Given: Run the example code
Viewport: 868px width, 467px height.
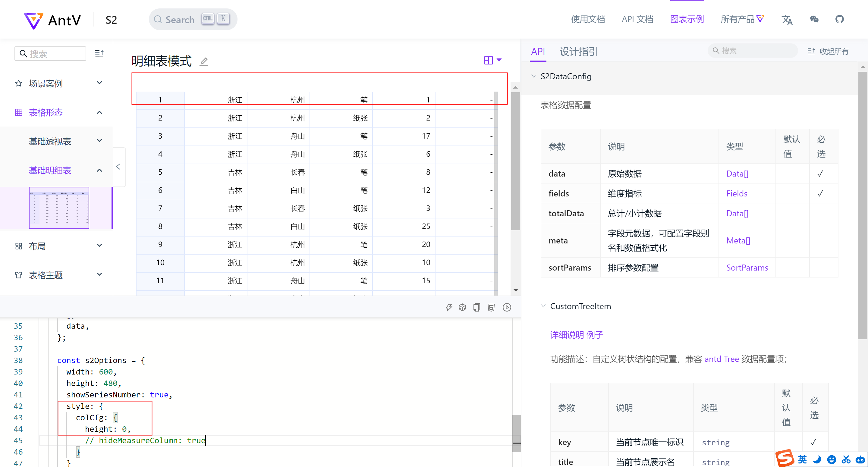Looking at the screenshot, I should 507,307.
